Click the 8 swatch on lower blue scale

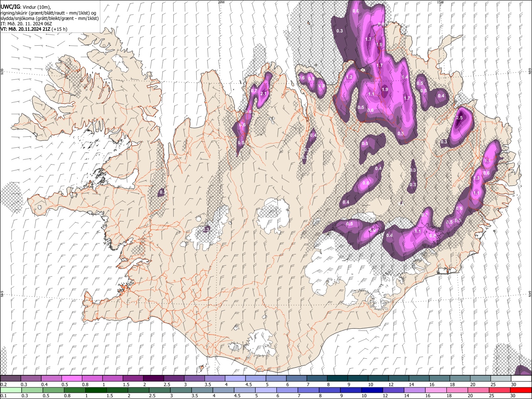point(330,390)
